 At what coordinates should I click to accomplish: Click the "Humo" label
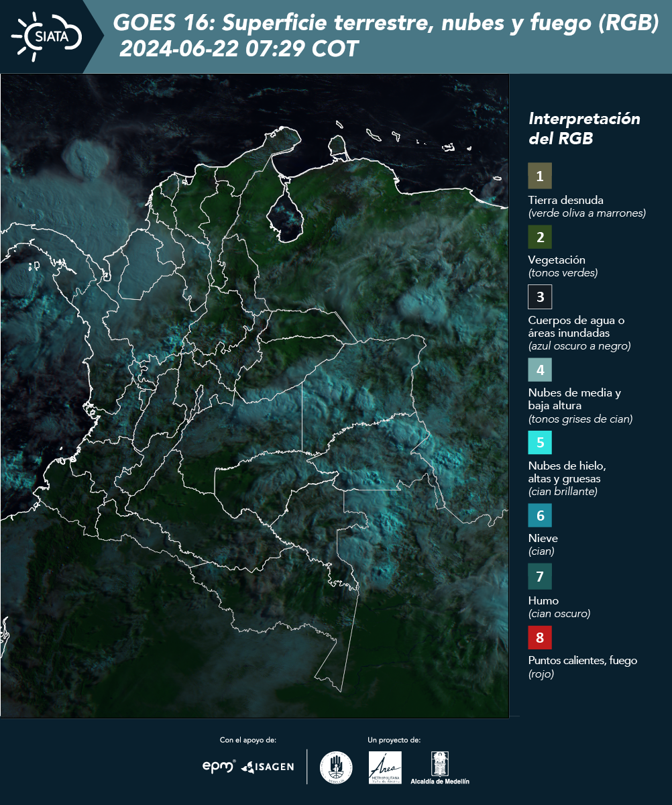tap(543, 600)
